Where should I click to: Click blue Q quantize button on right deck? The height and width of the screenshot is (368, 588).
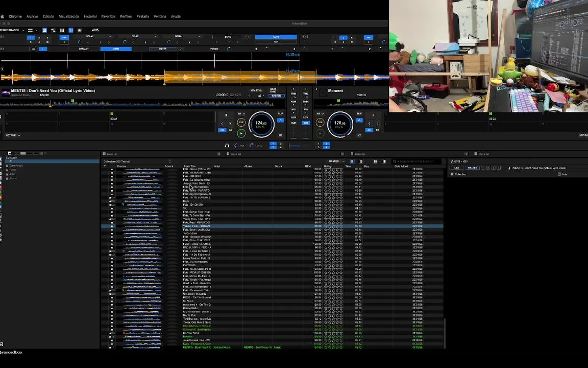tap(359, 120)
